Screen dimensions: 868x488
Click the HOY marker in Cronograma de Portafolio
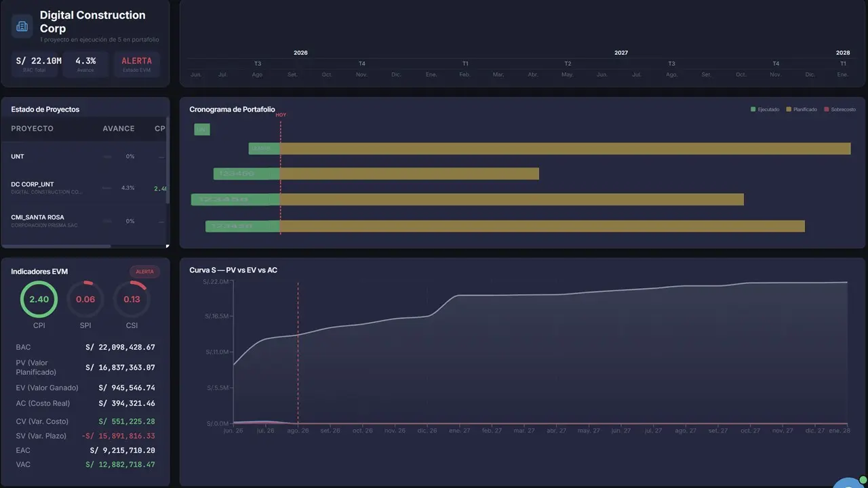tap(281, 115)
